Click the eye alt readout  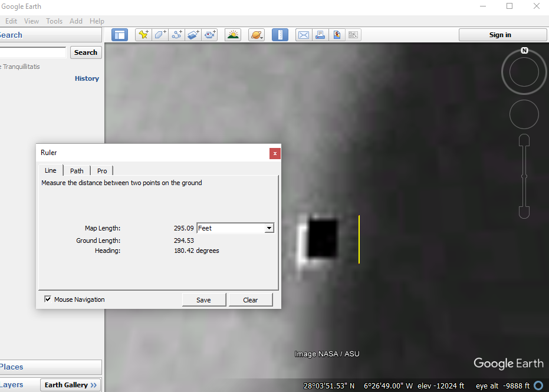[x=503, y=386]
